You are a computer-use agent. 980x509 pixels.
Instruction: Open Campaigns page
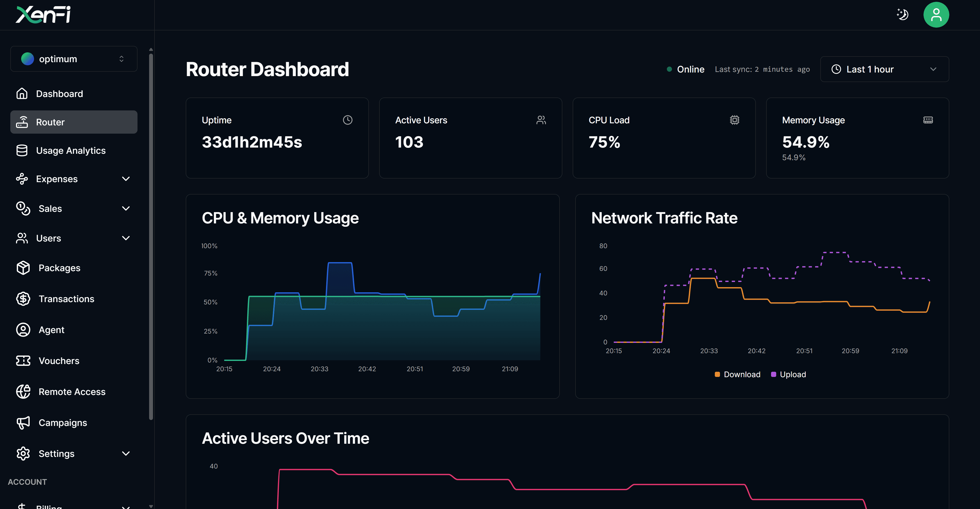coord(74,423)
